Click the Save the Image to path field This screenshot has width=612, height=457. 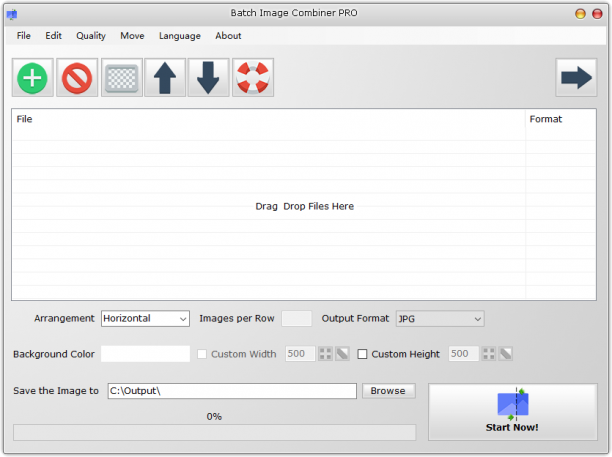(x=232, y=391)
